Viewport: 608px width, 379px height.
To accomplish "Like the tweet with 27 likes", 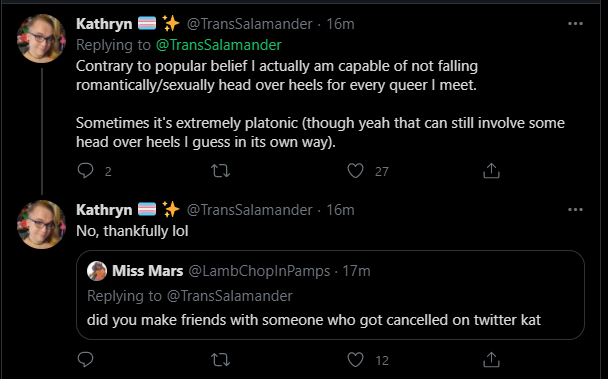I will (x=355, y=171).
